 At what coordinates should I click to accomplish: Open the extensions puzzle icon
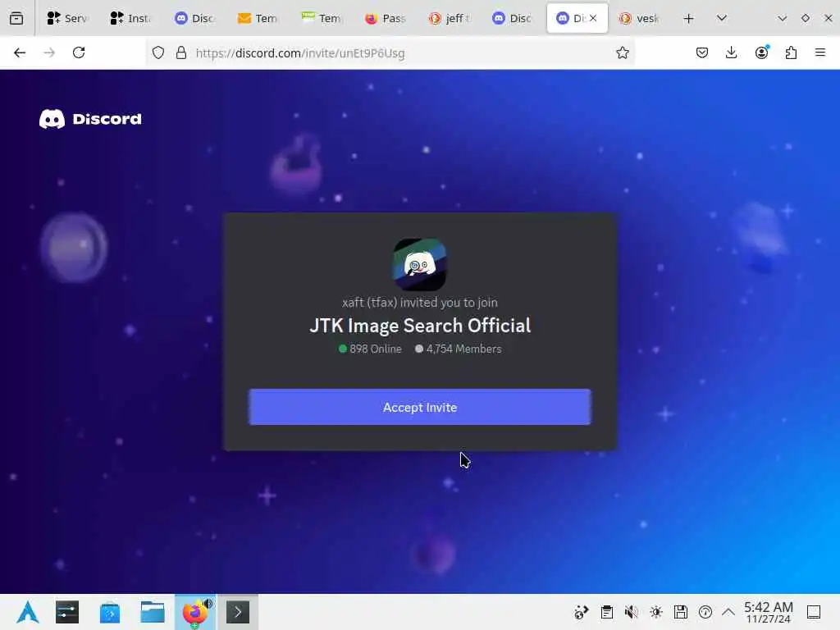point(791,52)
